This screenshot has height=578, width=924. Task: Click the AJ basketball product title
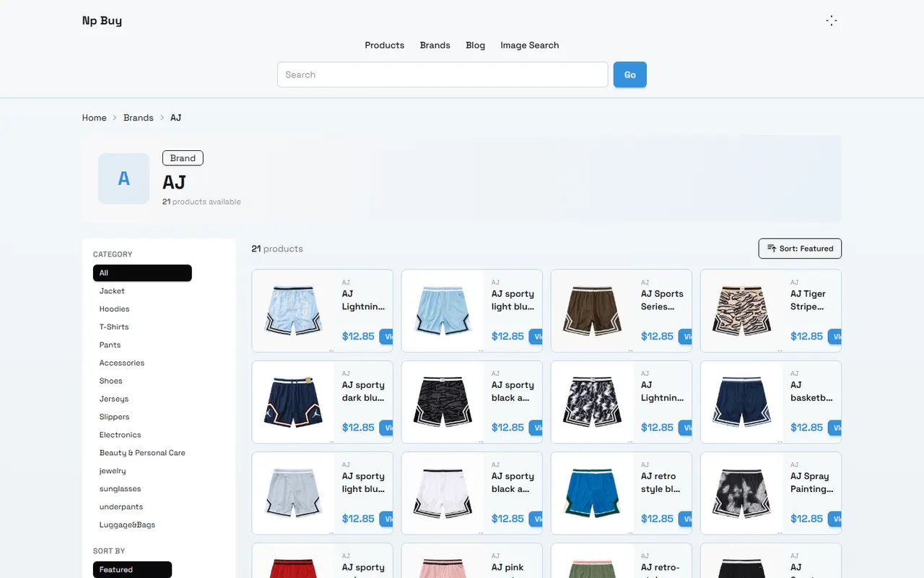tap(811, 392)
